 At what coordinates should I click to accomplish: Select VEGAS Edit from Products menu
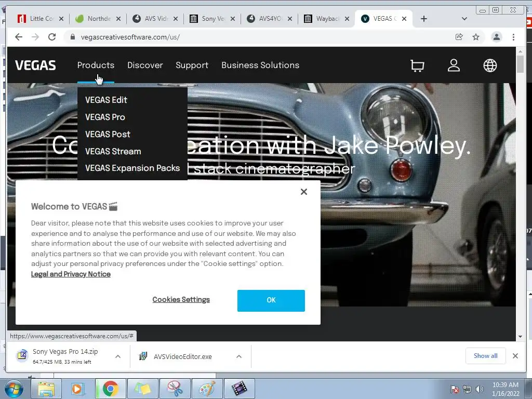pos(106,100)
